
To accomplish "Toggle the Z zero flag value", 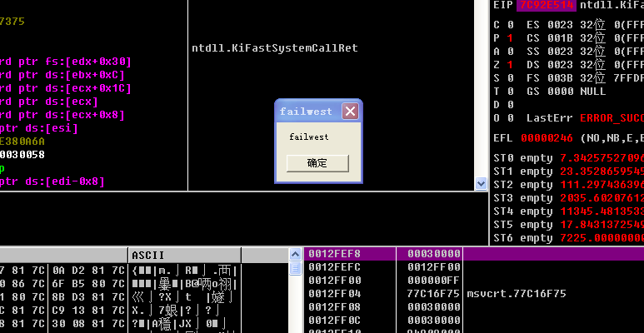I will click(508, 64).
